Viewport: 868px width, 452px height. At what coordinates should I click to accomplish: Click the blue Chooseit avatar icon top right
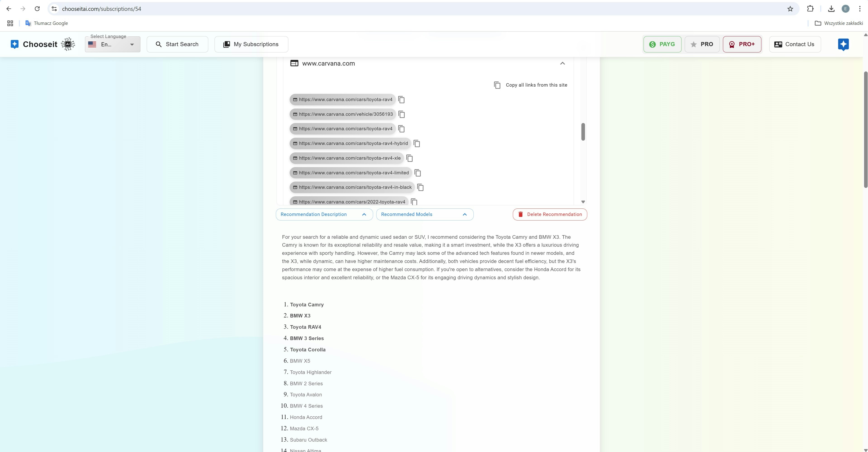(843, 44)
